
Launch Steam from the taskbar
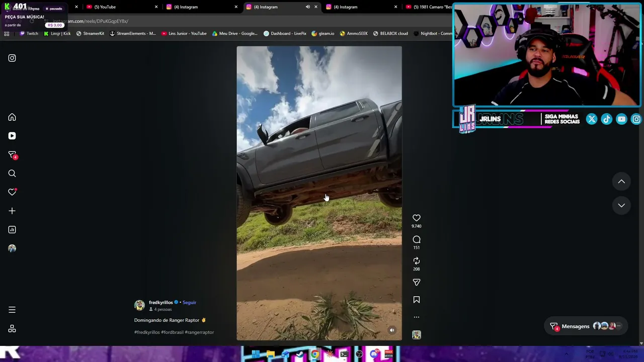pyautogui.click(x=300, y=354)
